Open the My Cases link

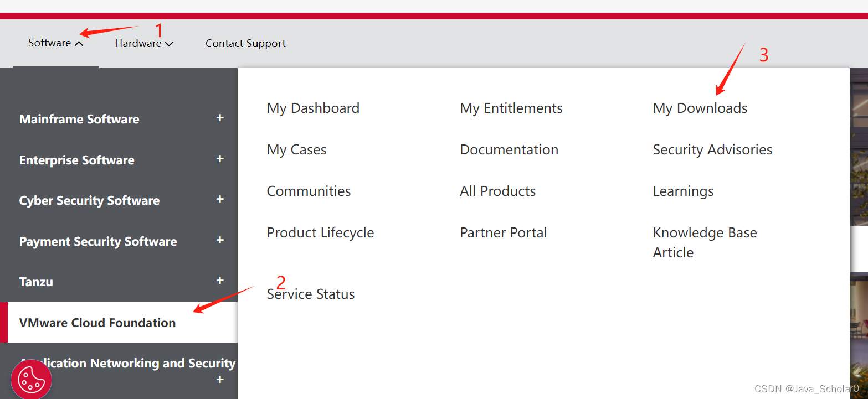296,149
